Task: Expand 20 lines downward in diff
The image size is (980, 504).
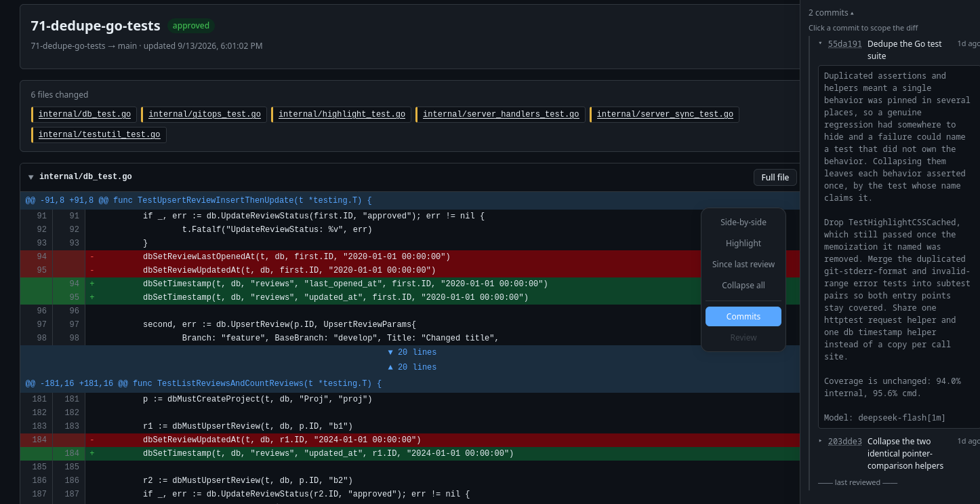Action: (x=411, y=353)
